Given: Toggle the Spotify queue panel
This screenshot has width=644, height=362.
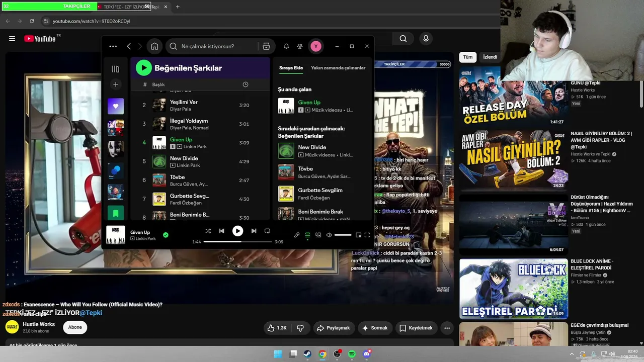Looking at the screenshot, I should point(307,235).
